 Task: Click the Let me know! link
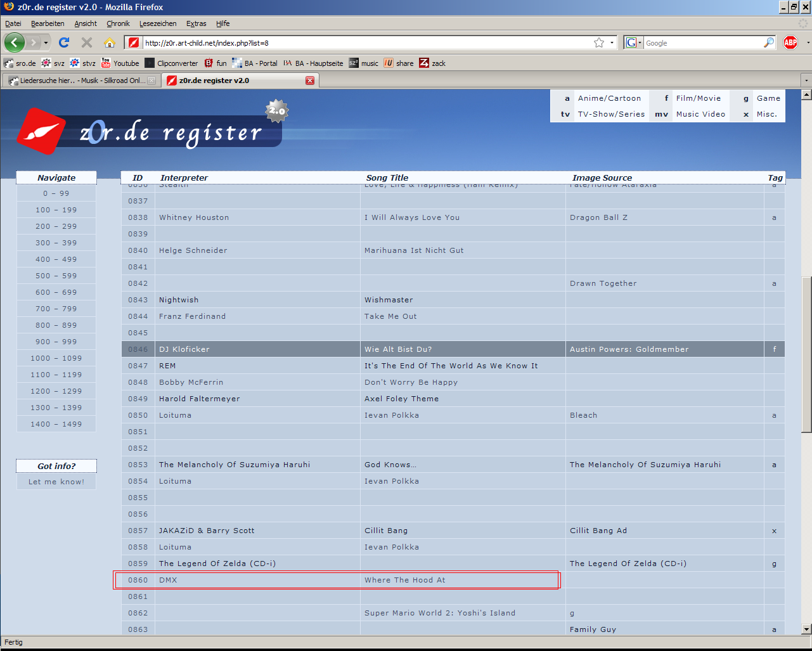pos(56,482)
